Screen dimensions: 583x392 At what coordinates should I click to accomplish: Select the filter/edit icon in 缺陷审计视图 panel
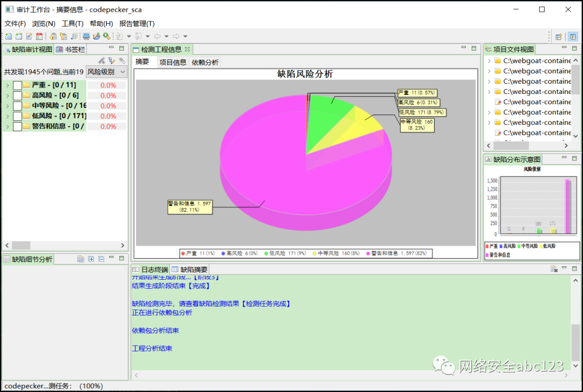click(112, 60)
